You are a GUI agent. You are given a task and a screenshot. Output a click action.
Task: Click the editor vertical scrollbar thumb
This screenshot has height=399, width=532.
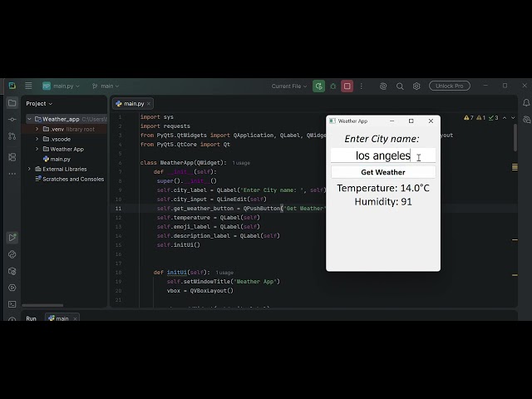(515, 137)
